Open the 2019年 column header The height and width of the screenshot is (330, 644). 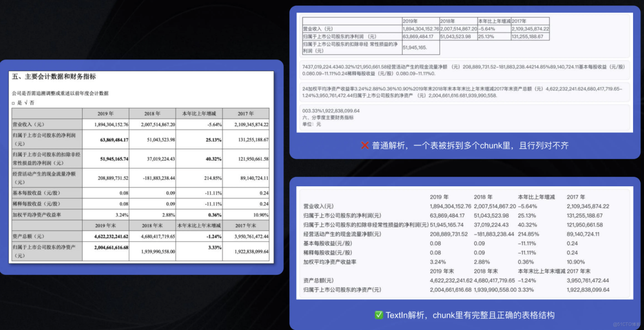(x=107, y=114)
